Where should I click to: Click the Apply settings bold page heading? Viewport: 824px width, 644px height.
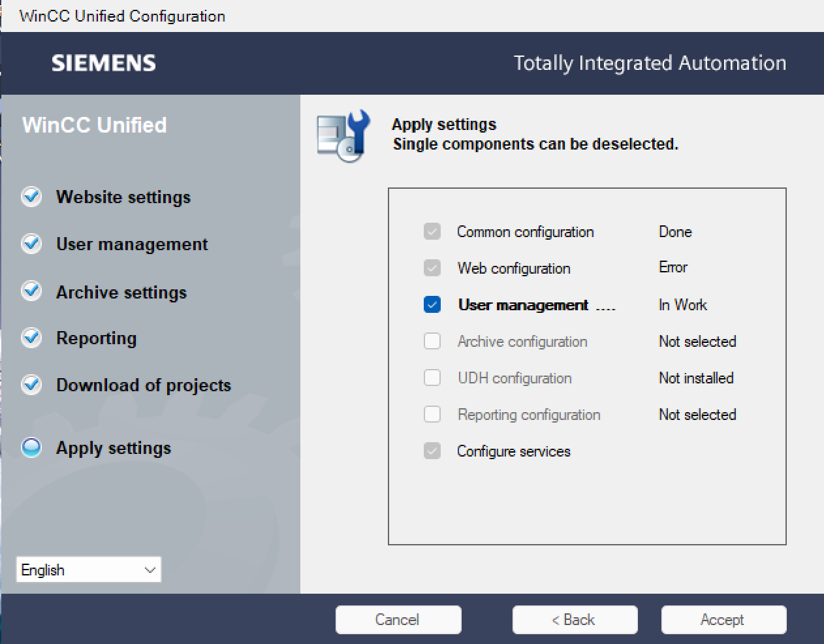click(x=444, y=124)
